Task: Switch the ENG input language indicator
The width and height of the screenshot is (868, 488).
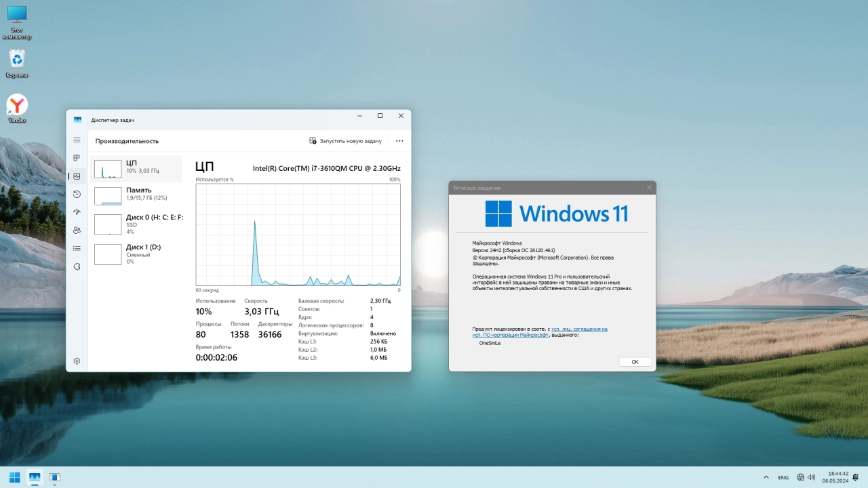Action: point(783,477)
